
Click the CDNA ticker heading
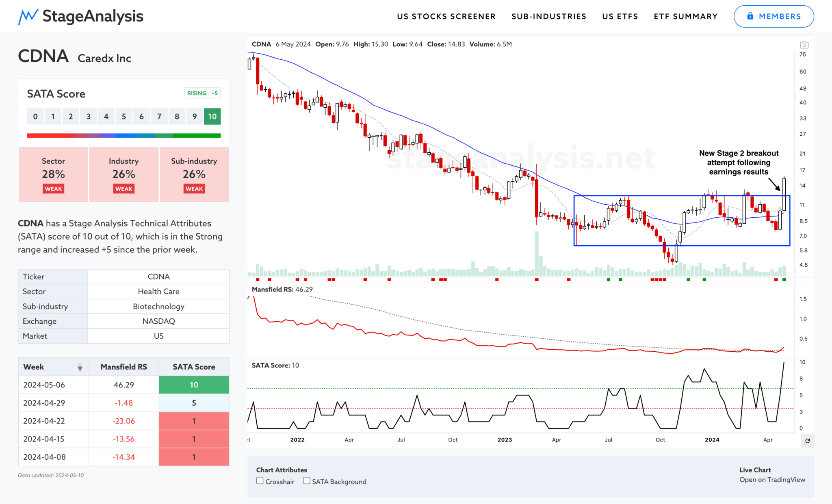pos(43,56)
